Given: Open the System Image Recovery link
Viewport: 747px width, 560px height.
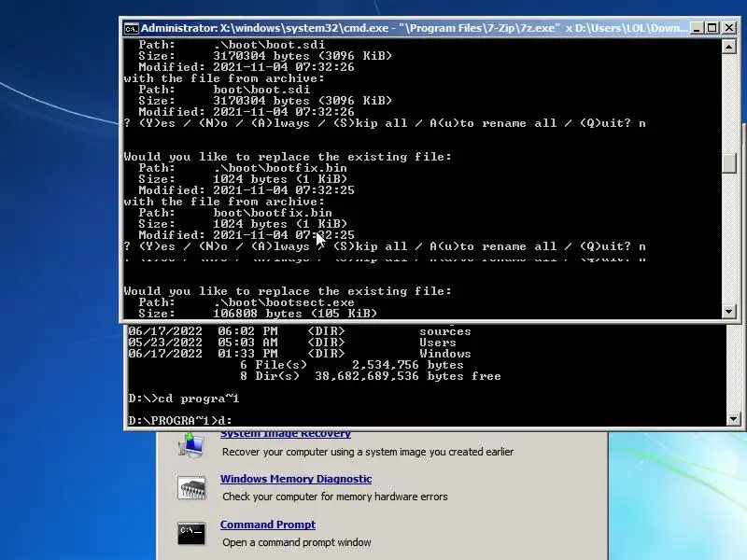Looking at the screenshot, I should (x=286, y=434).
